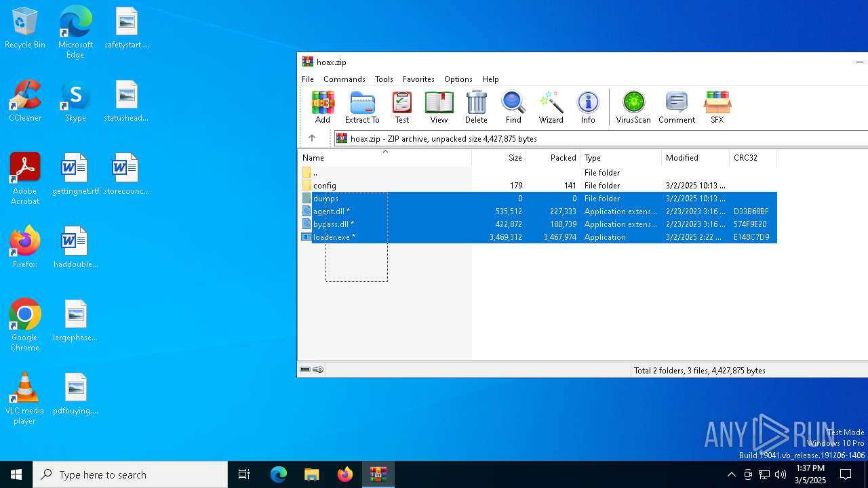Open File Explorer from the taskbar
Viewport: 868px width, 488px height.
(312, 474)
